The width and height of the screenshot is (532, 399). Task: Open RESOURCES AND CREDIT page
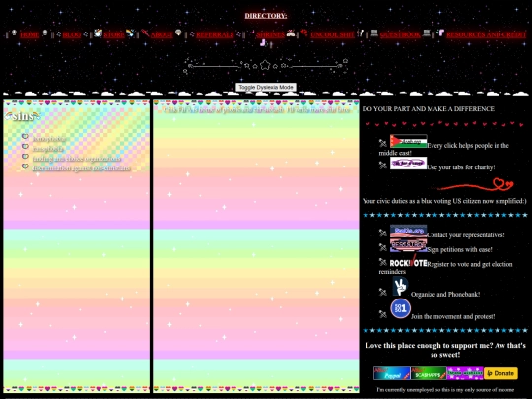[x=487, y=34]
